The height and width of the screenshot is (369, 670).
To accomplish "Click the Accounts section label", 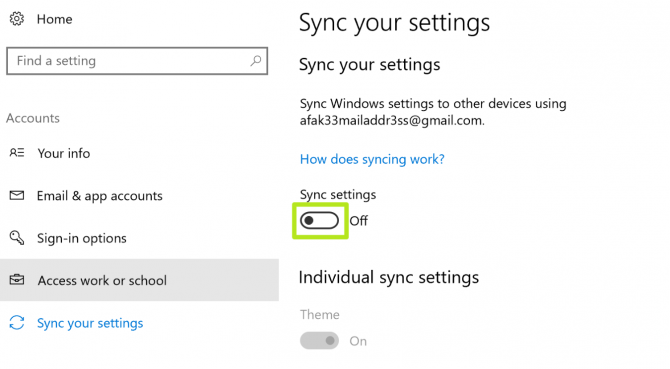I will coord(33,118).
